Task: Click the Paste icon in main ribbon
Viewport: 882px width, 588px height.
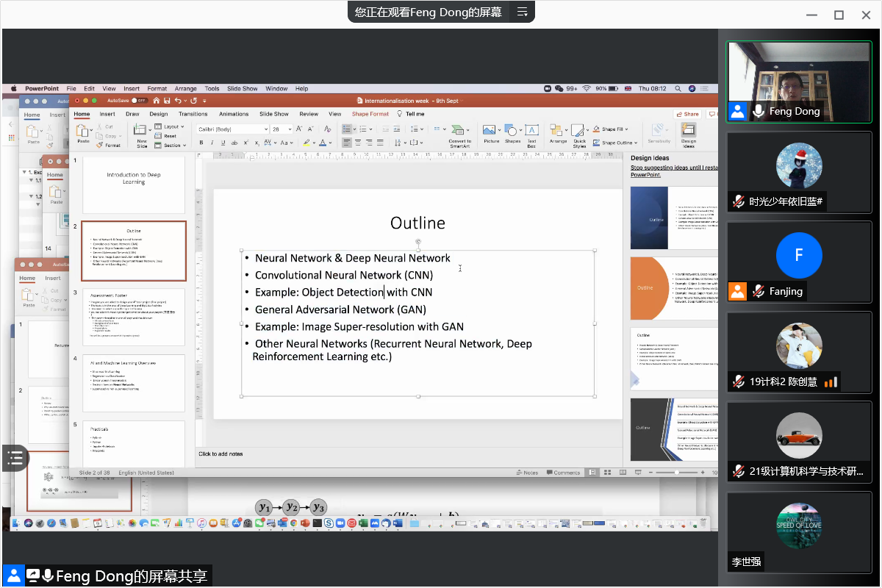Action: pos(84,132)
